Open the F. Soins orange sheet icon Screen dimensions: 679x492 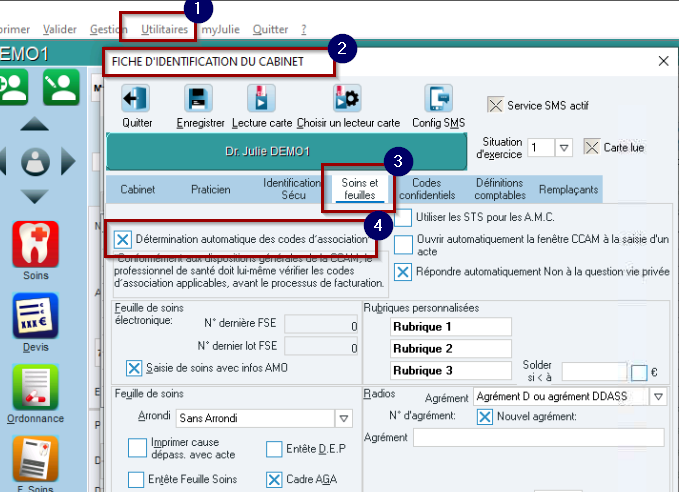tap(36, 459)
